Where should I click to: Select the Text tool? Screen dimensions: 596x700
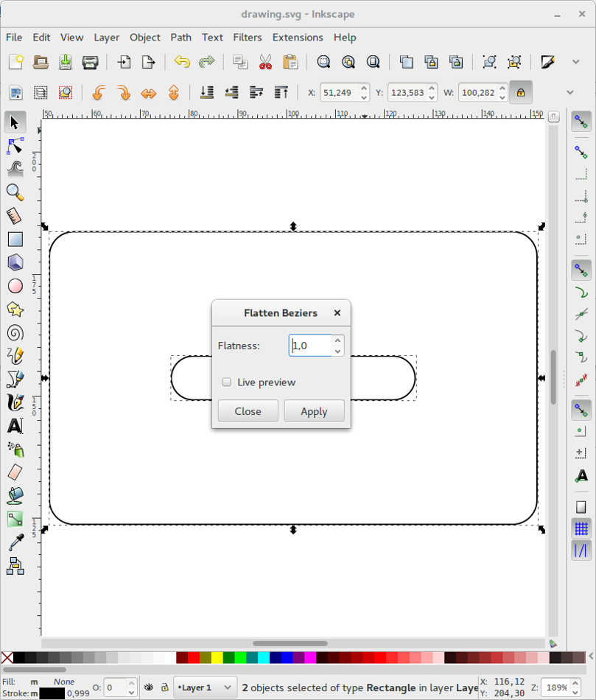click(15, 425)
